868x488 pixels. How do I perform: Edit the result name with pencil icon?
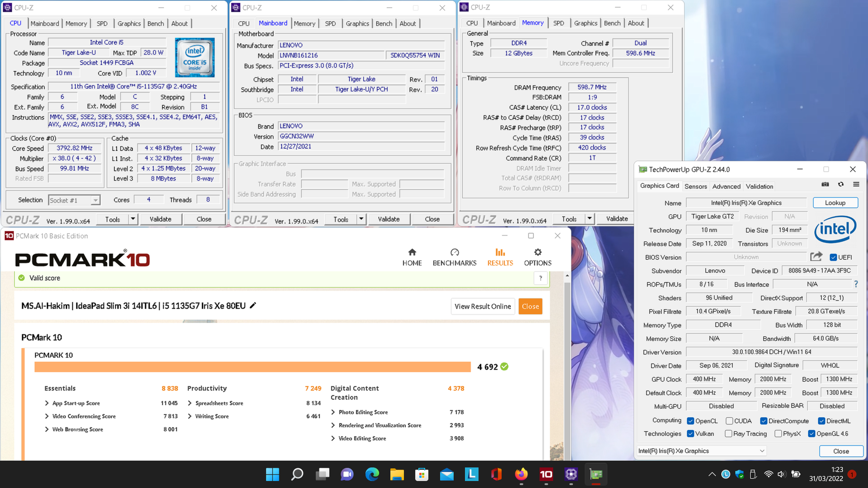click(x=253, y=305)
